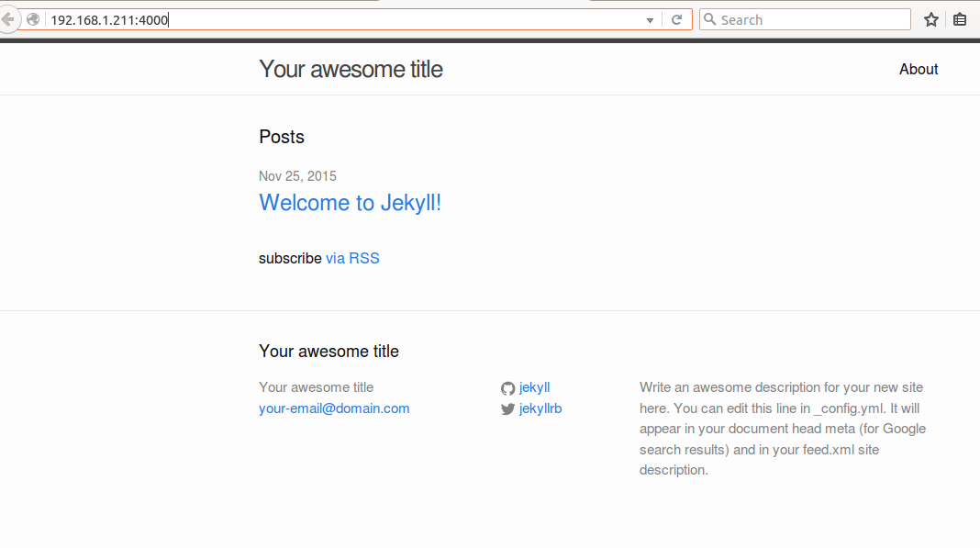
Task: Click the header site title link
Action: [x=351, y=70]
